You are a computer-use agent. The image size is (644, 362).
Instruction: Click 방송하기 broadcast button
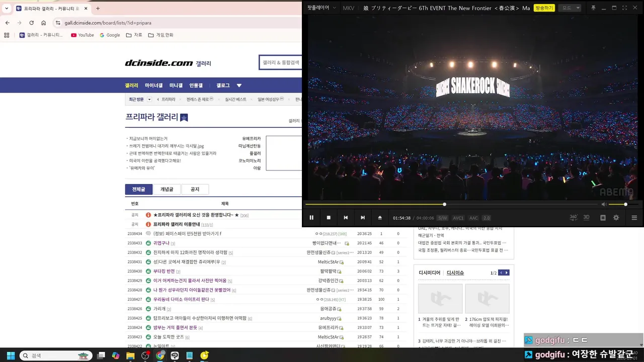tap(544, 8)
